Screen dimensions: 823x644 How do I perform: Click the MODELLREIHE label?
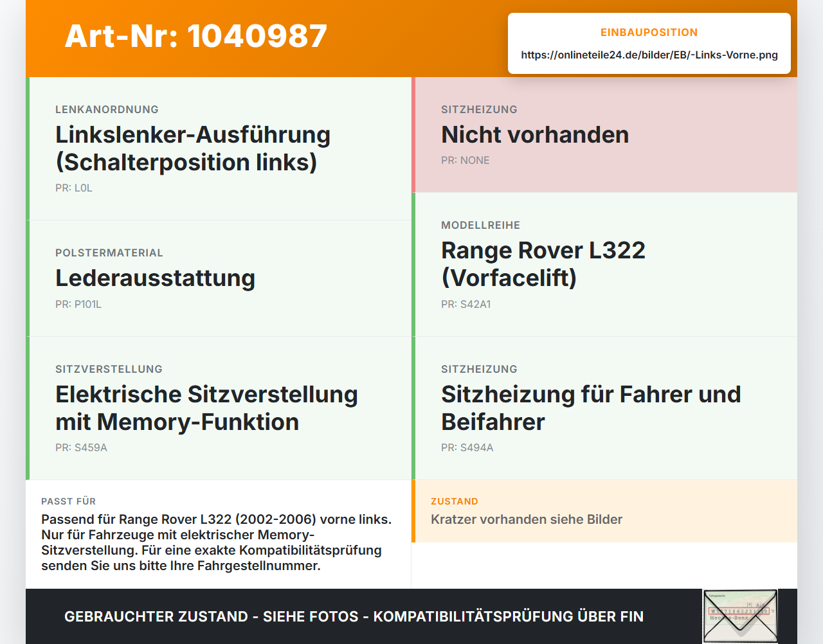pyautogui.click(x=481, y=225)
